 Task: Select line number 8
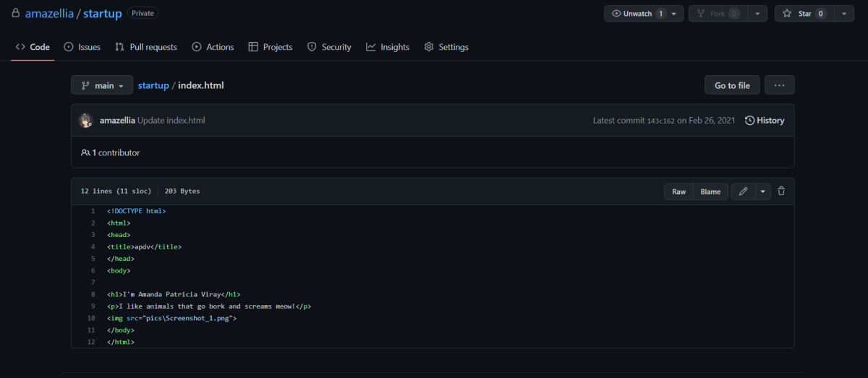tap(93, 294)
